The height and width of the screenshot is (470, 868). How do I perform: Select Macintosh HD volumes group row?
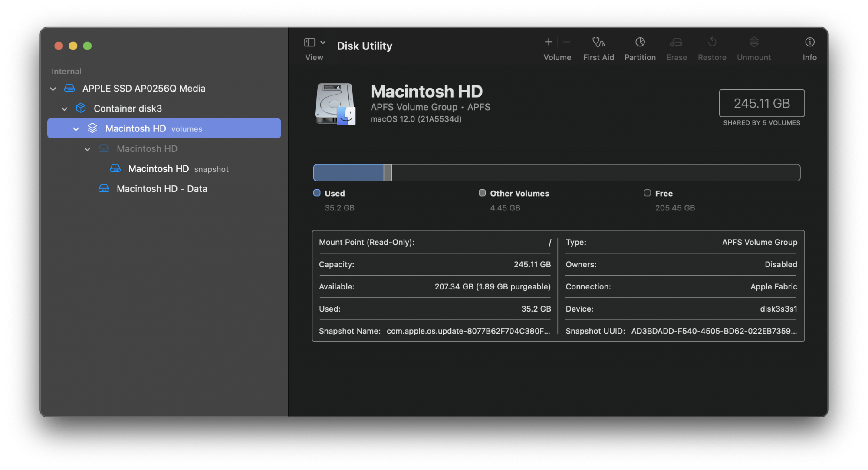[x=164, y=128]
